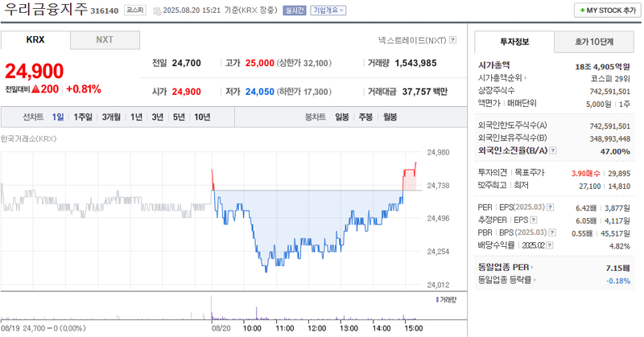The height and width of the screenshot is (337, 644).
Task: Select the 5년 line chart period
Action: (179, 117)
